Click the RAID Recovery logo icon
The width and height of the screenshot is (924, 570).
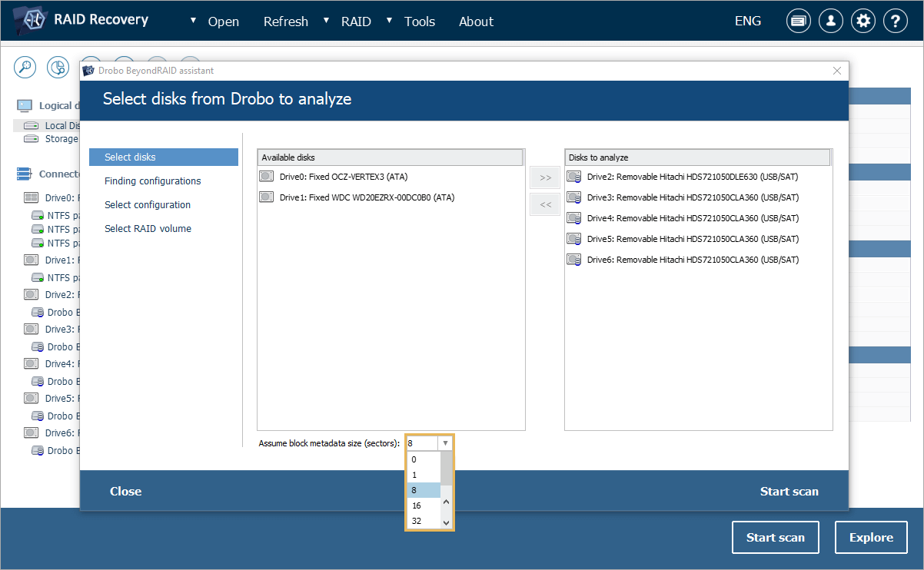tap(32, 21)
